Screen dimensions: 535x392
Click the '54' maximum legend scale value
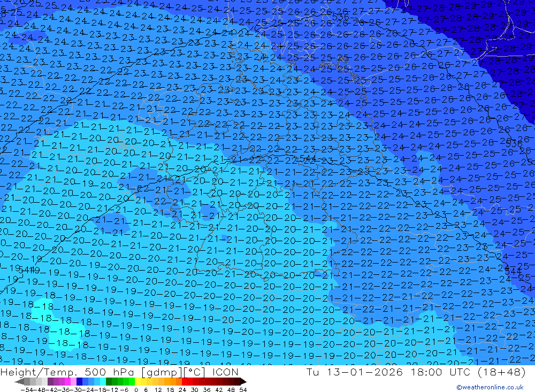coord(243,390)
